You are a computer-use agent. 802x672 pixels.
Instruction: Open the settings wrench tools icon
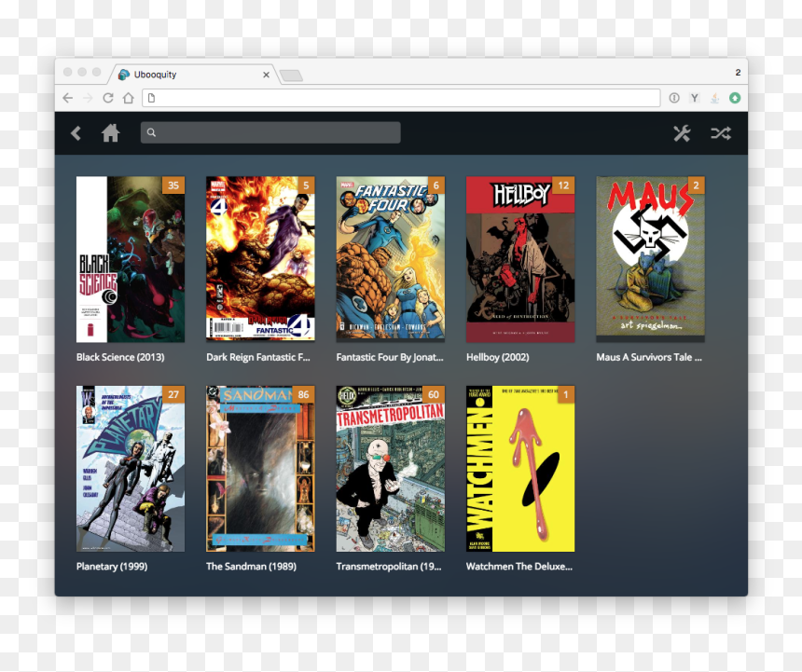[x=682, y=133]
